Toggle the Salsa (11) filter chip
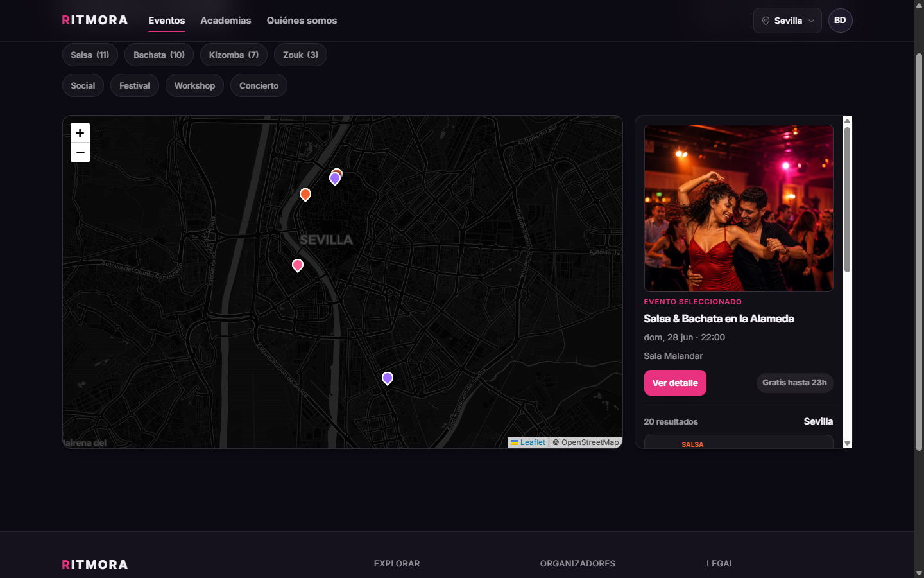924x578 pixels. pos(90,55)
